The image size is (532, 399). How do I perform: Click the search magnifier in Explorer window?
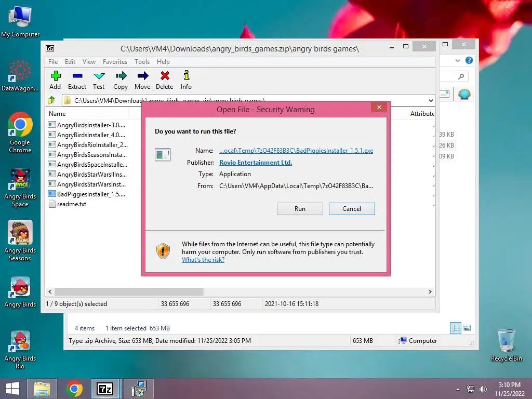pos(461,77)
